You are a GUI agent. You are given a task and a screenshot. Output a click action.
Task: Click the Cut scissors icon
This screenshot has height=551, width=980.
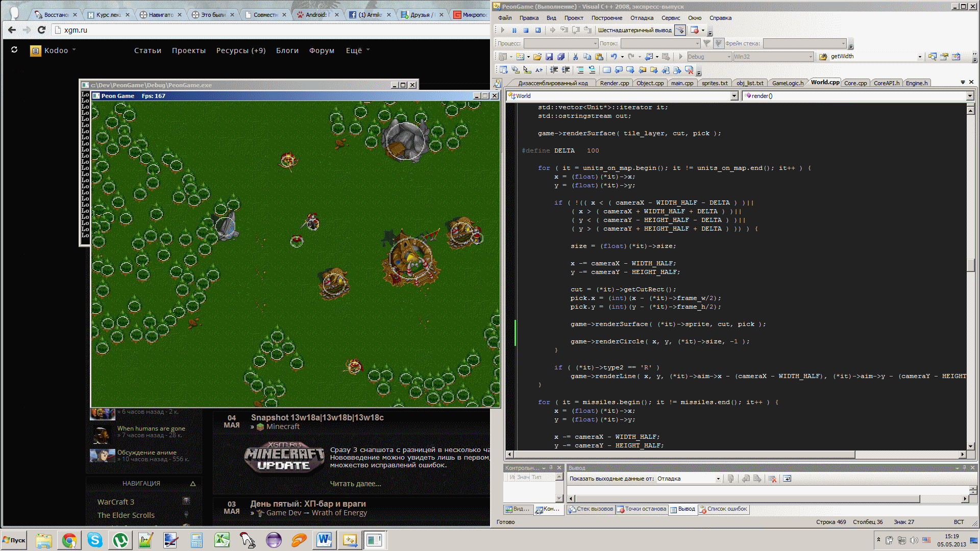tap(575, 57)
